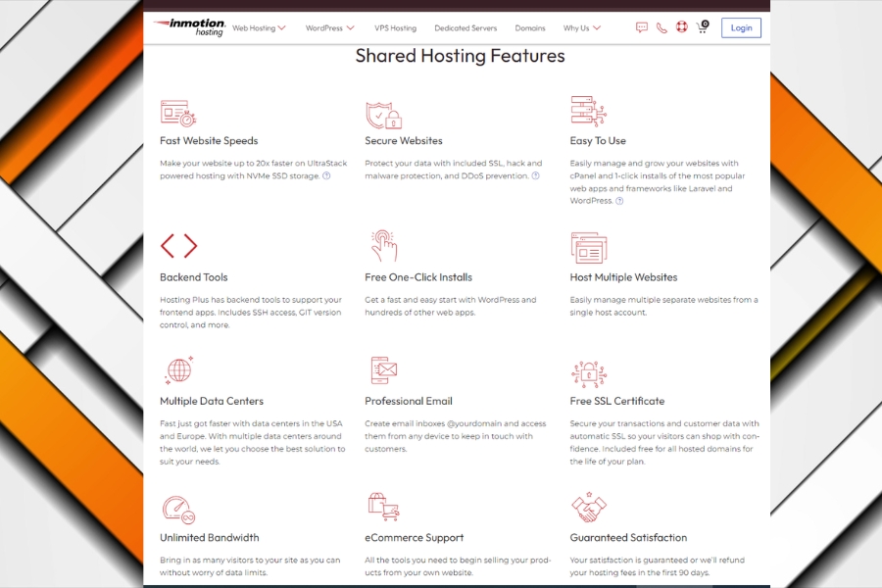Click the Guaranteed Satisfaction title
Image resolution: width=882 pixels, height=588 pixels.
(x=628, y=538)
